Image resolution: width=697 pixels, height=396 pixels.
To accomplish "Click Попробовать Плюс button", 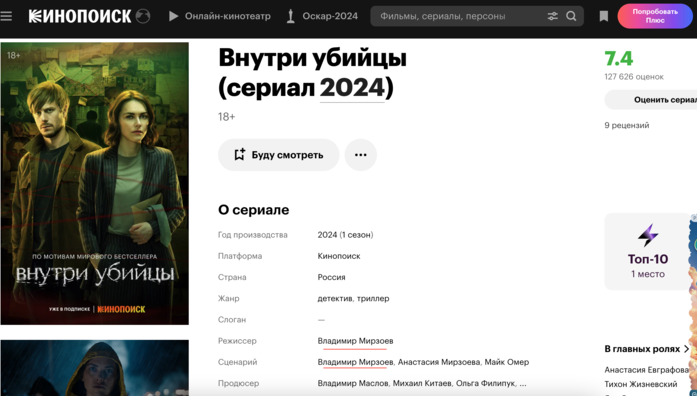I will [x=655, y=16].
